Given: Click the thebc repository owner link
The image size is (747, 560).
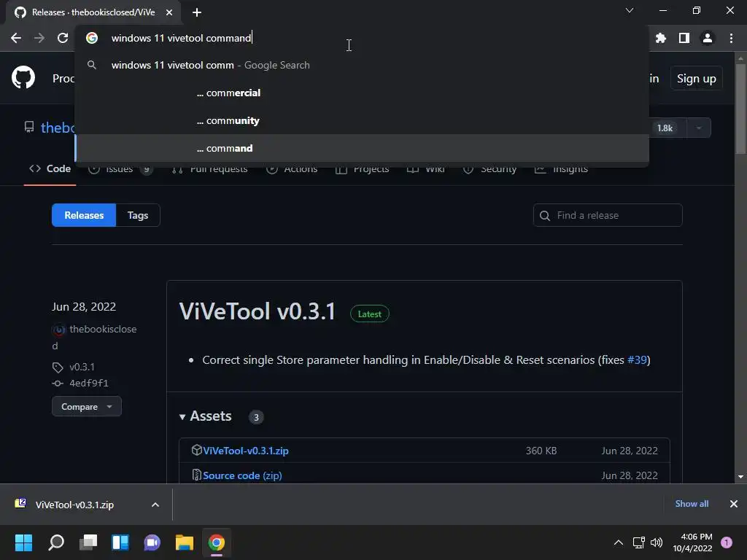Looking at the screenshot, I should 58,128.
